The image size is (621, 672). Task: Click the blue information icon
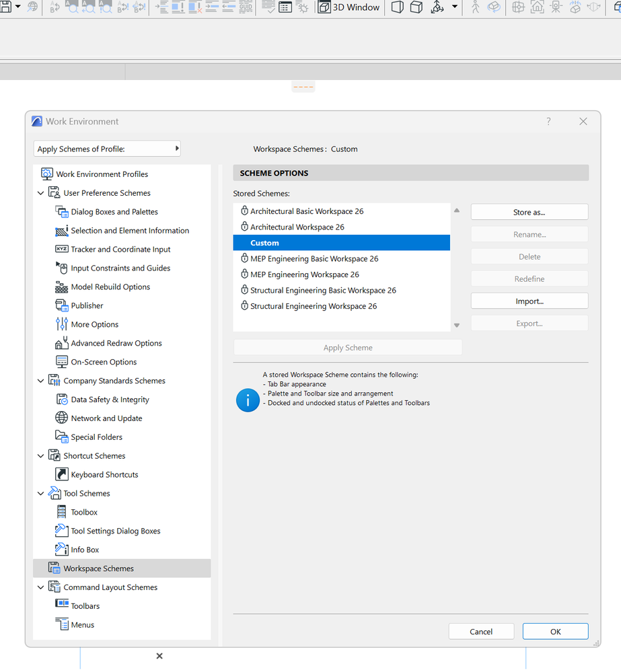coord(248,401)
